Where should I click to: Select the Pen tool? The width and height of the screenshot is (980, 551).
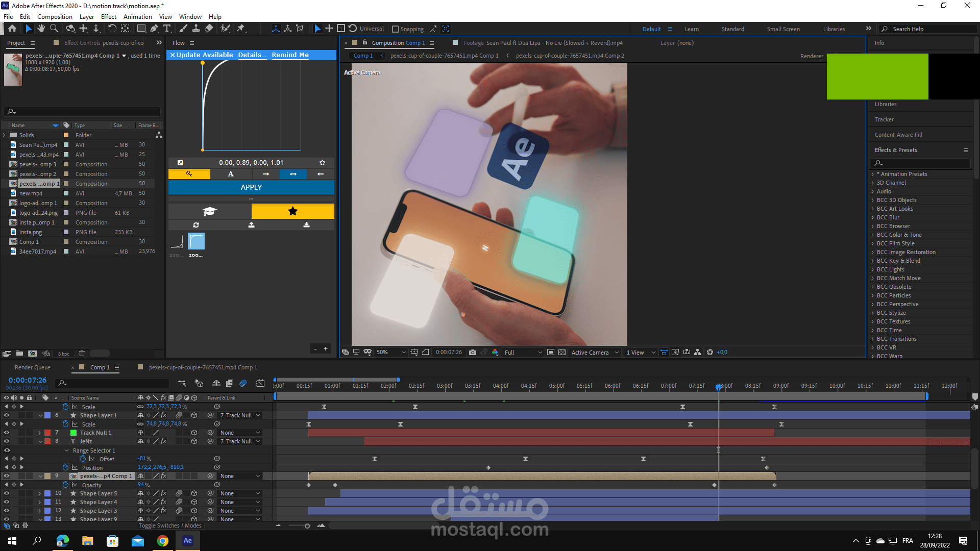pos(154,29)
